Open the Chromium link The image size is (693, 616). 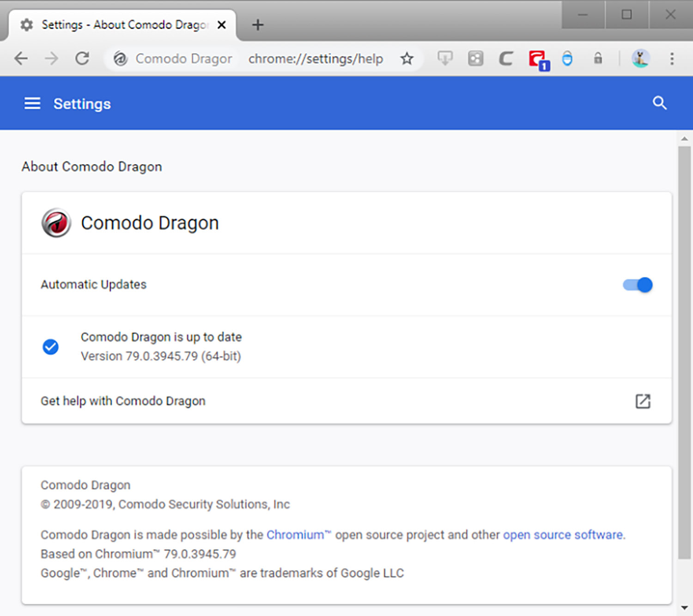coord(299,535)
